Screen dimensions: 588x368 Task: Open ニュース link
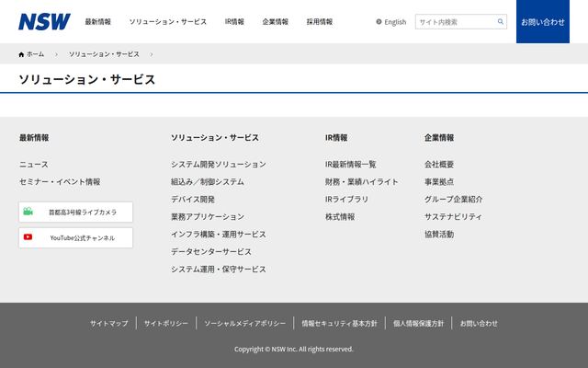(34, 165)
